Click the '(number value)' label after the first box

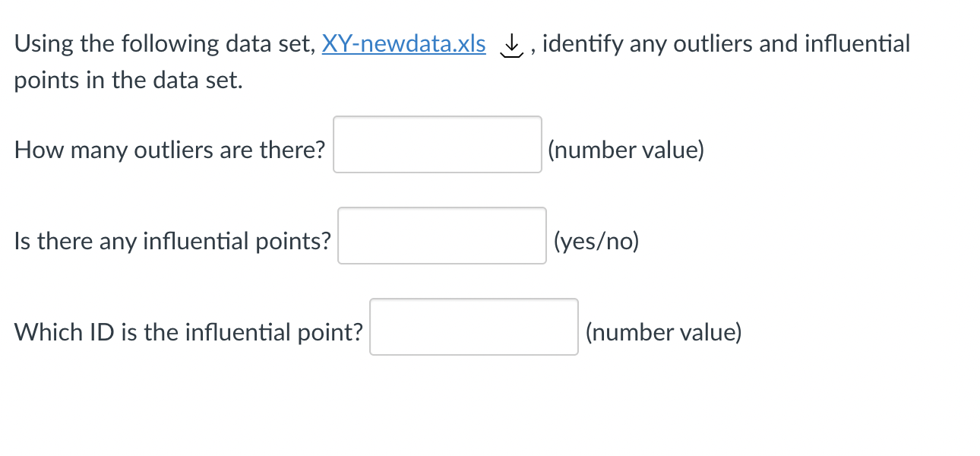click(627, 150)
